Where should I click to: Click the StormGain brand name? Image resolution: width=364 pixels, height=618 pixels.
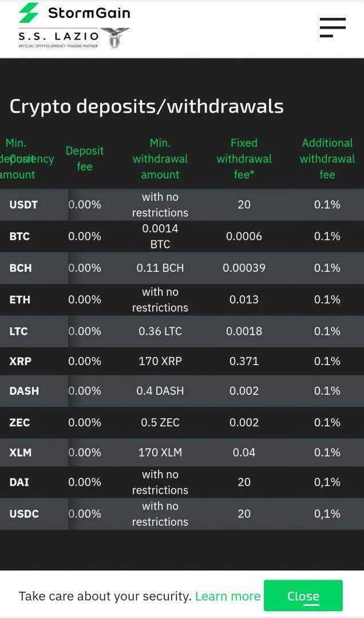89,13
